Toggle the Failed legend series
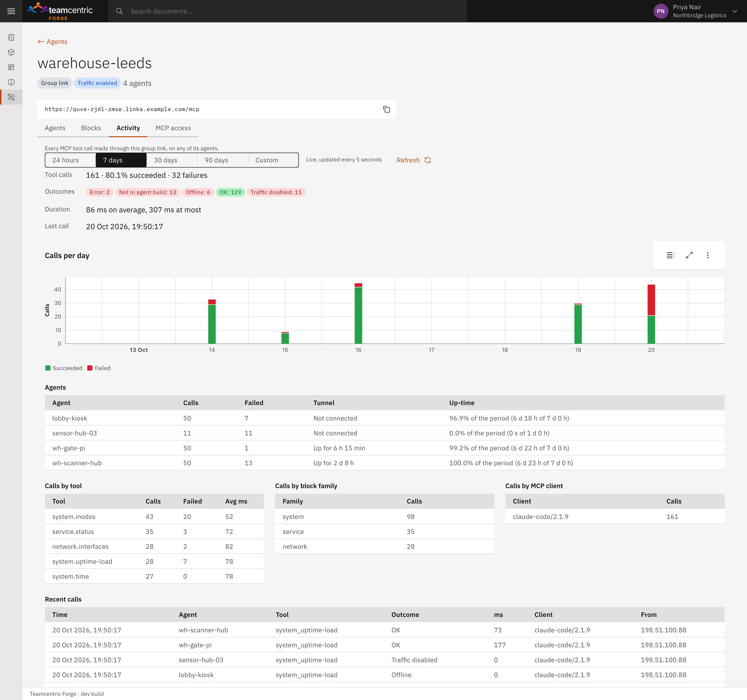Screen dimensions: 747x700 coord(99,368)
